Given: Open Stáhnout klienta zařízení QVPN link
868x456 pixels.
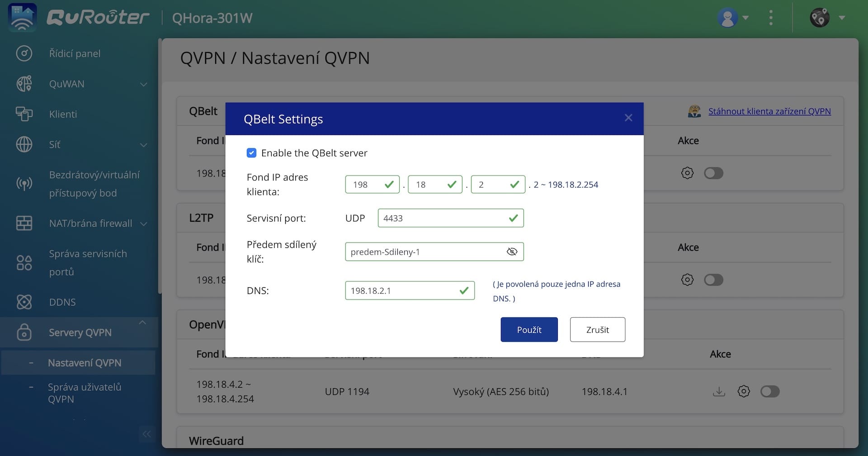Looking at the screenshot, I should click(x=769, y=111).
